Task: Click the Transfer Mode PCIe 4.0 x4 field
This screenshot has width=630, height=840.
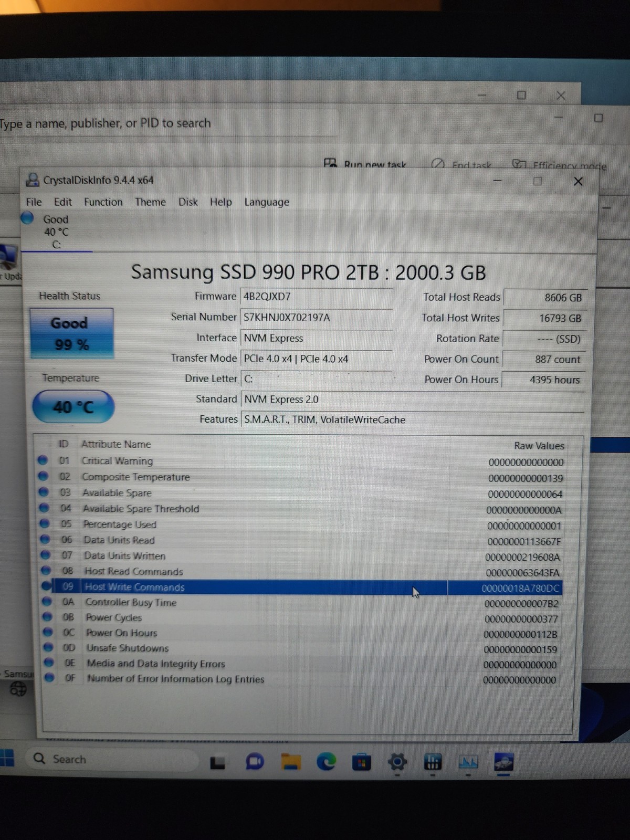Action: pos(317,359)
